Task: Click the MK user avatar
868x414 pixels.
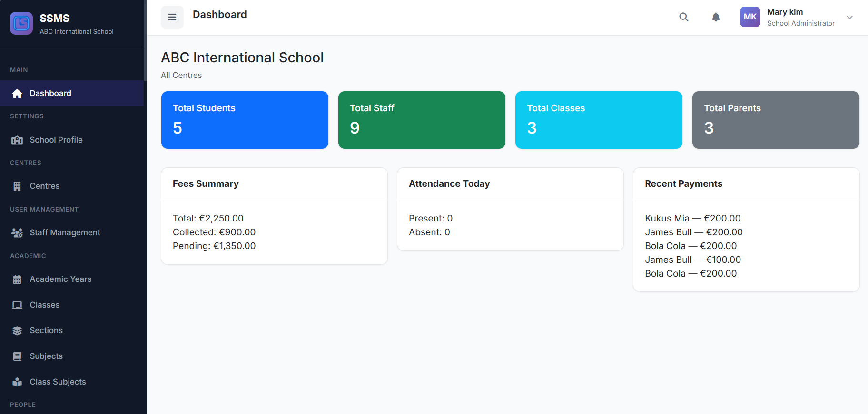Action: tap(750, 17)
